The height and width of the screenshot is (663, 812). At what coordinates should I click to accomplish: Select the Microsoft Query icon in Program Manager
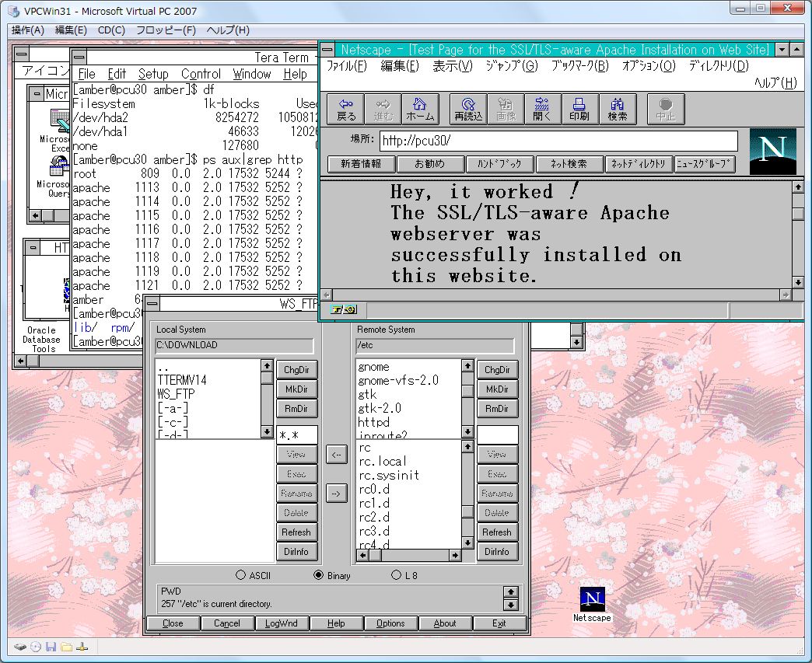pos(58,177)
